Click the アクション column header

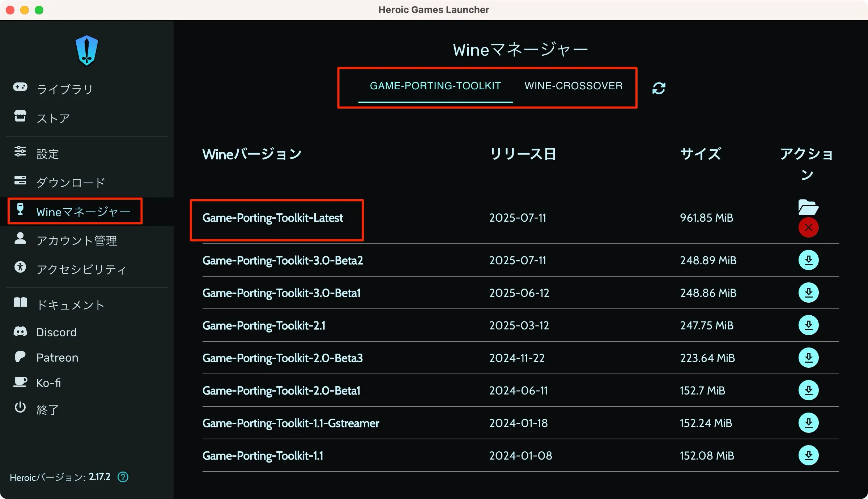click(x=807, y=164)
